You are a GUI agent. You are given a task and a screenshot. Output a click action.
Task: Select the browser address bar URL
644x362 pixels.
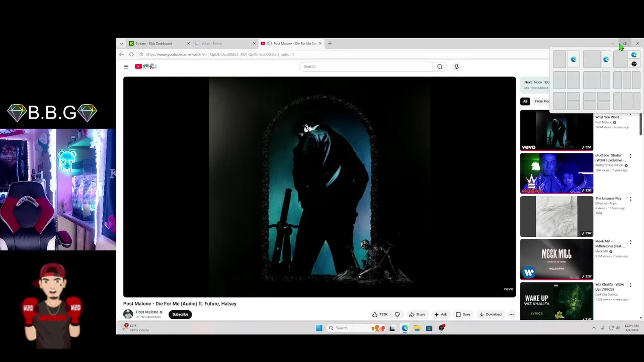219,54
